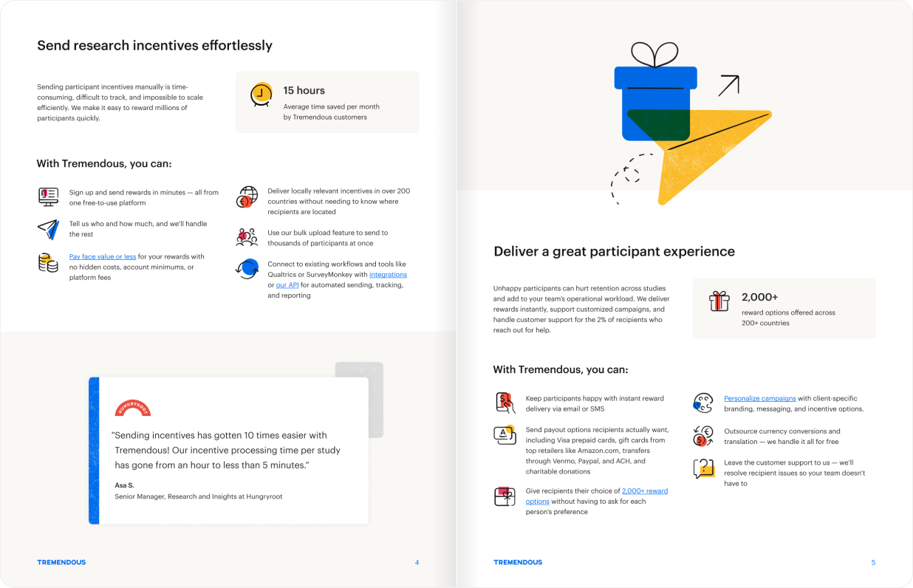Click 'Deliver locally relevant incentives' text
This screenshot has height=588, width=913.
(x=338, y=201)
